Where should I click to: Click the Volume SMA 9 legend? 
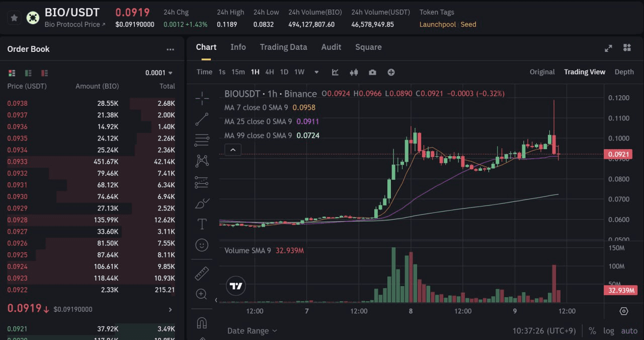click(x=264, y=250)
